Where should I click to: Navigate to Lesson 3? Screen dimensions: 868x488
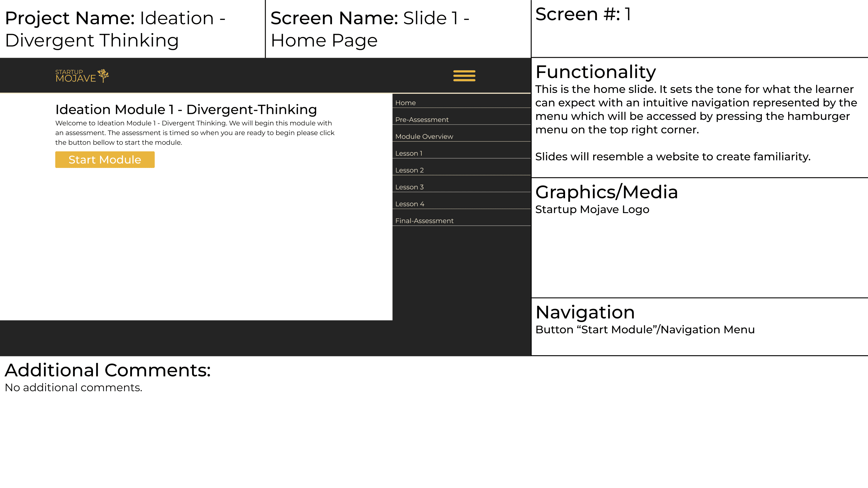[409, 187]
